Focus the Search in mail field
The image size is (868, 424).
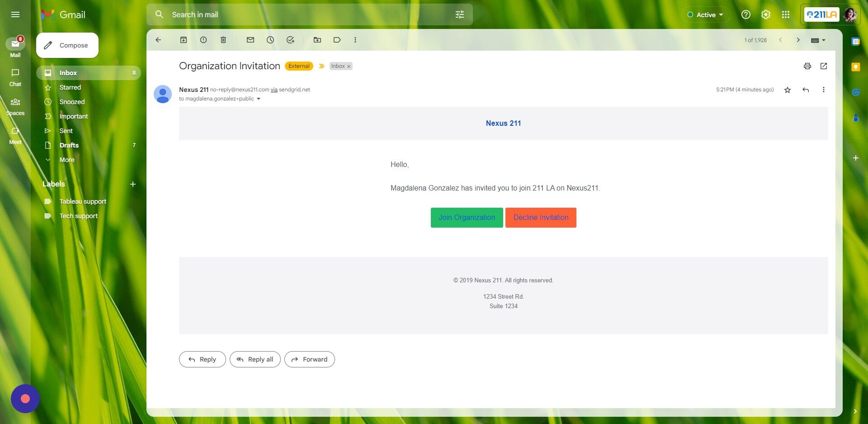pos(310,14)
